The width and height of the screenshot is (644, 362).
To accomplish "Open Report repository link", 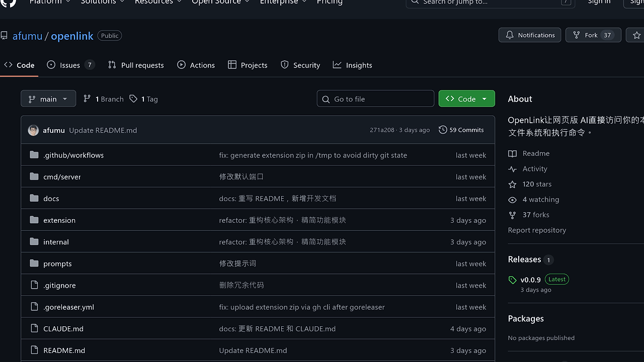I will (537, 230).
